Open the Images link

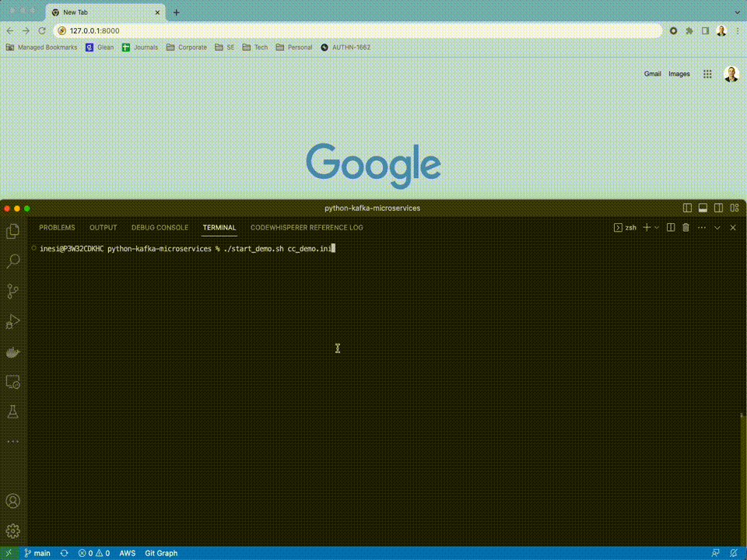pyautogui.click(x=679, y=74)
